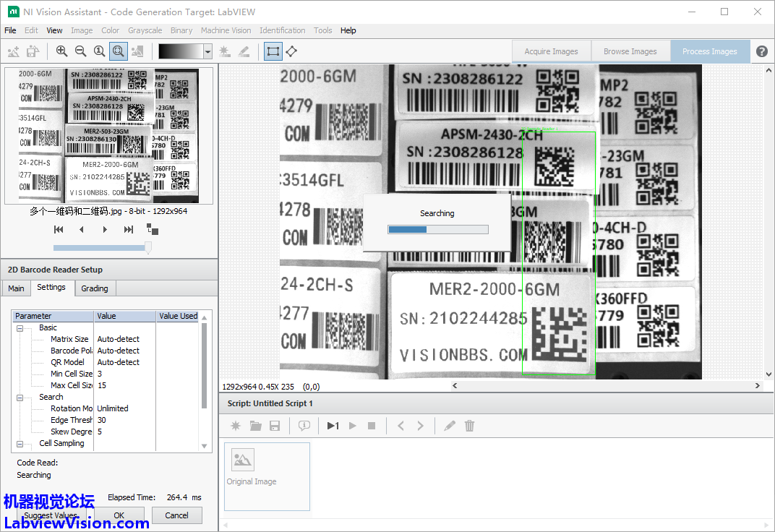
Task: Select the Zoom Out magnifier tool
Action: pyautogui.click(x=80, y=51)
